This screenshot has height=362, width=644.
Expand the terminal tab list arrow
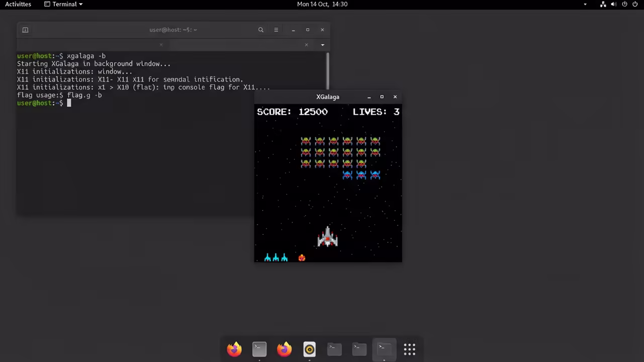(x=323, y=45)
